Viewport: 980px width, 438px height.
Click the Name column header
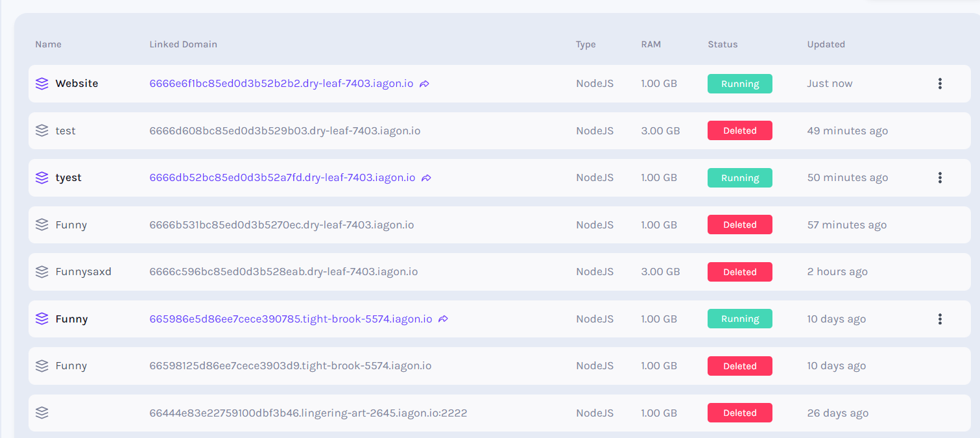48,45
